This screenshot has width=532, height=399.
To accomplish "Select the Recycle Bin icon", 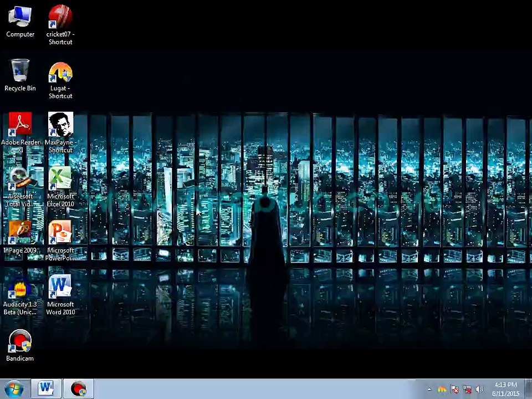I will pyautogui.click(x=20, y=75).
